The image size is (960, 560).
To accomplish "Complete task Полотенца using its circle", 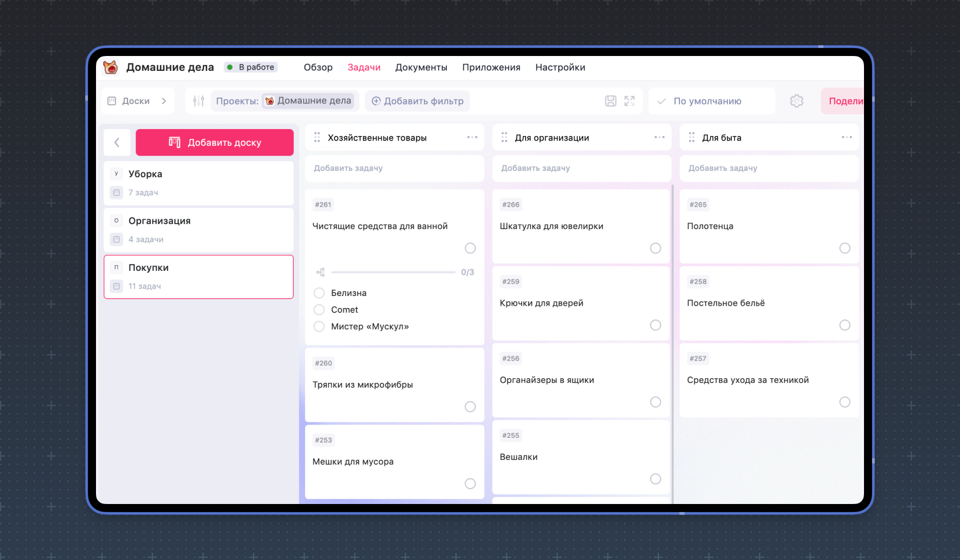I will point(845,248).
